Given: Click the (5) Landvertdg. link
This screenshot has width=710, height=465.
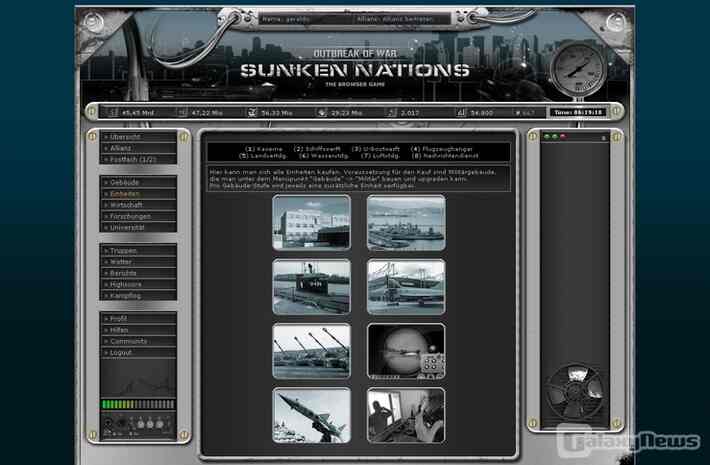Looking at the screenshot, I should 264,156.
